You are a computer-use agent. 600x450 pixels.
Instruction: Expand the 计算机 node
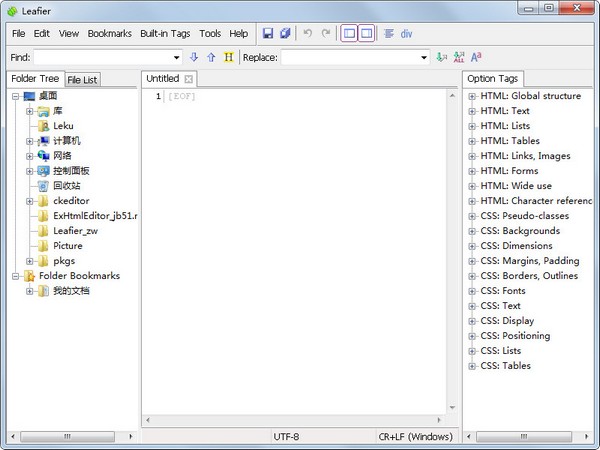pyautogui.click(x=29, y=141)
